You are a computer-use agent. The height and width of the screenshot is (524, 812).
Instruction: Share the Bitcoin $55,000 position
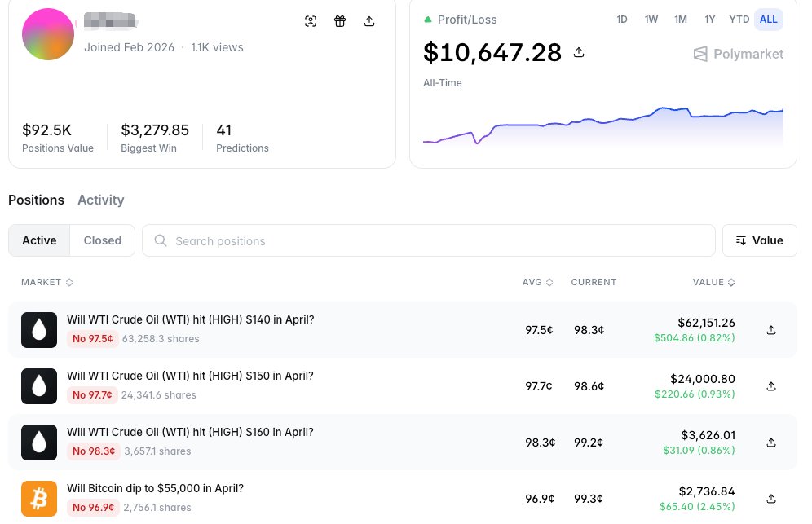coord(771,499)
